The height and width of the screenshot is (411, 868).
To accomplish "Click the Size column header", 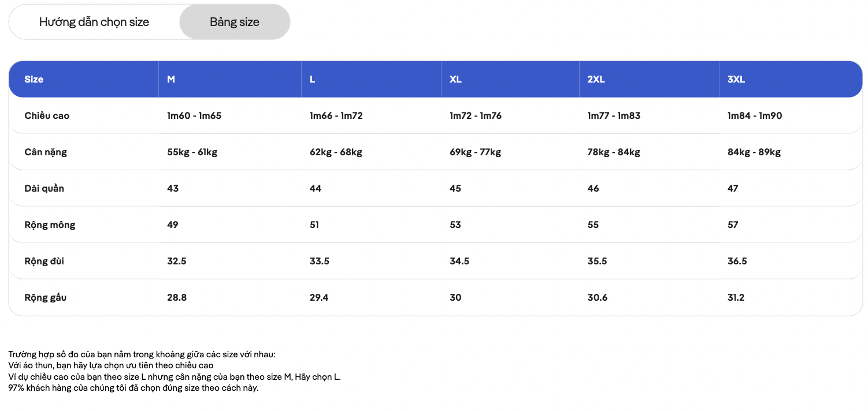I will [34, 79].
